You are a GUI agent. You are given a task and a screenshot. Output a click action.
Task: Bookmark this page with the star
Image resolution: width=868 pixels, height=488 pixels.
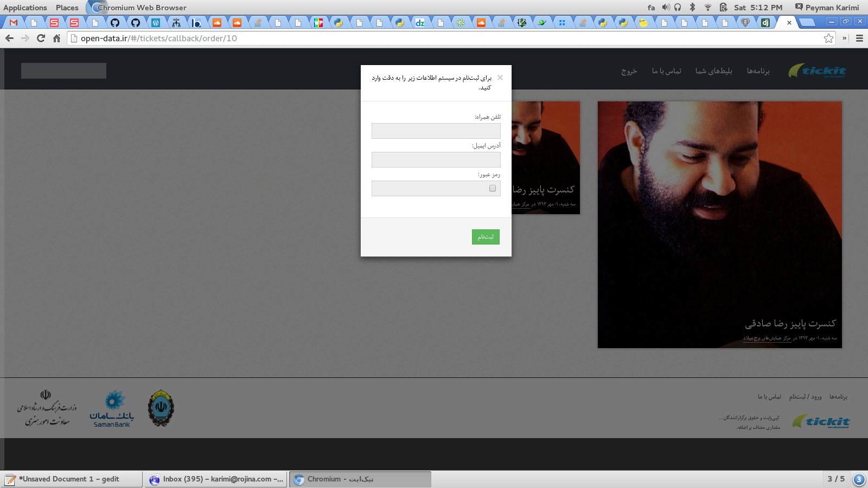[828, 38]
